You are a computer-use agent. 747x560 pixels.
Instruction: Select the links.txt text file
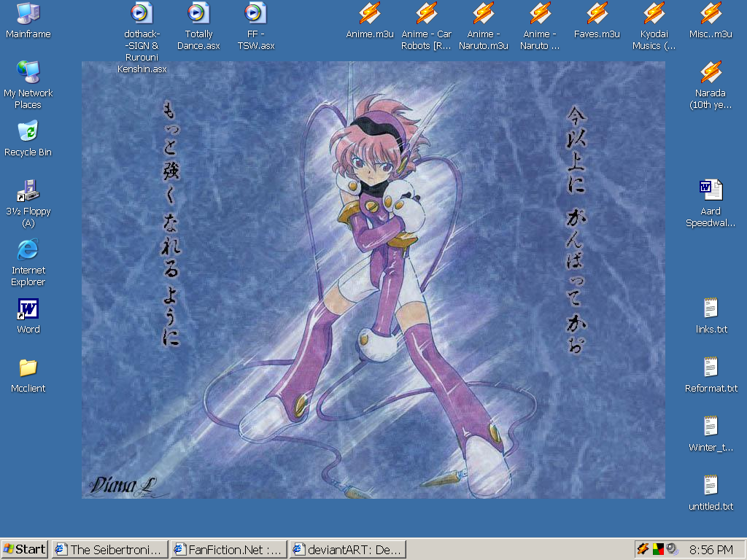click(711, 308)
